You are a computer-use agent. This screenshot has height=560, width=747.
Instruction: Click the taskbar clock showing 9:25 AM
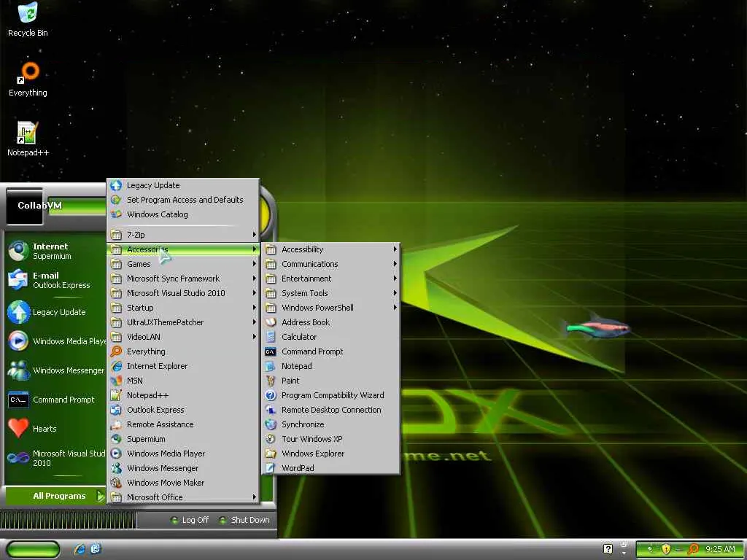pyautogui.click(x=720, y=549)
